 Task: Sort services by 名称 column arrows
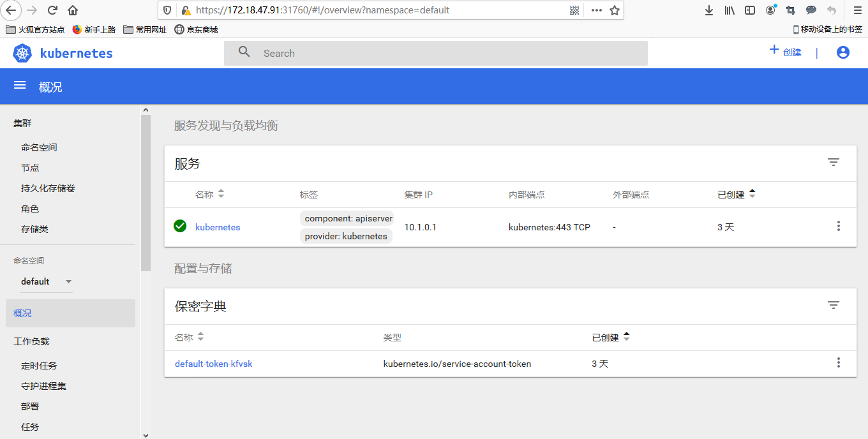click(221, 194)
